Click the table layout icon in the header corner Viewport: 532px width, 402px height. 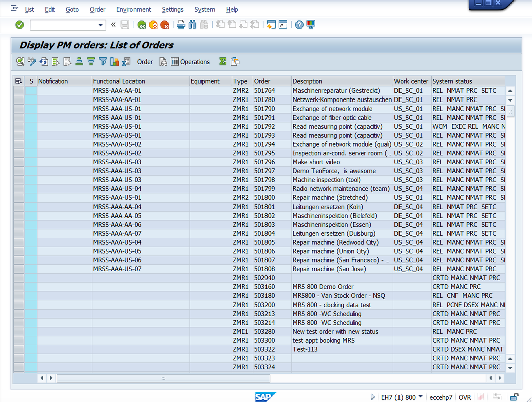point(19,81)
